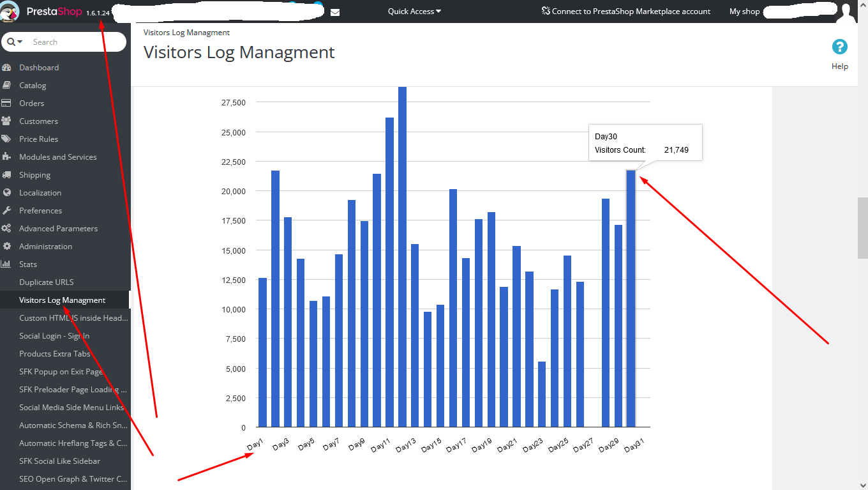Viewport: 868px width, 490px height.
Task: Click the blue Help question mark icon
Action: tap(840, 47)
